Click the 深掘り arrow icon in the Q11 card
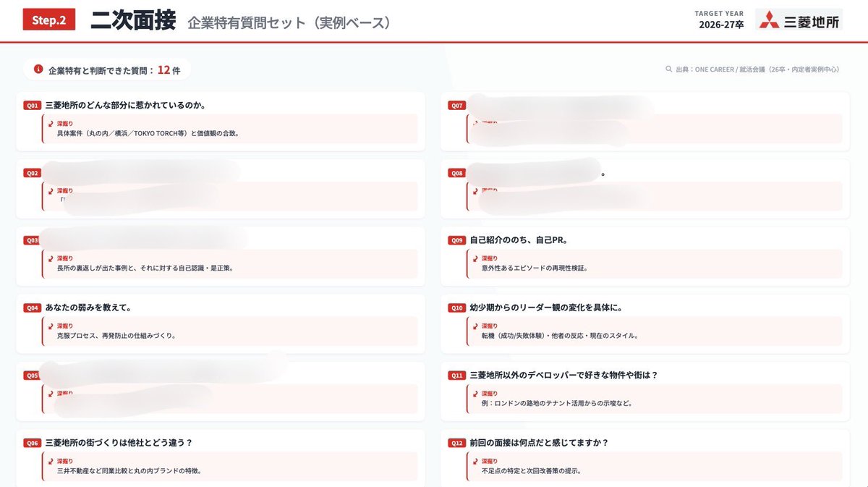Viewport: 868px width, 487px height. [x=475, y=394]
